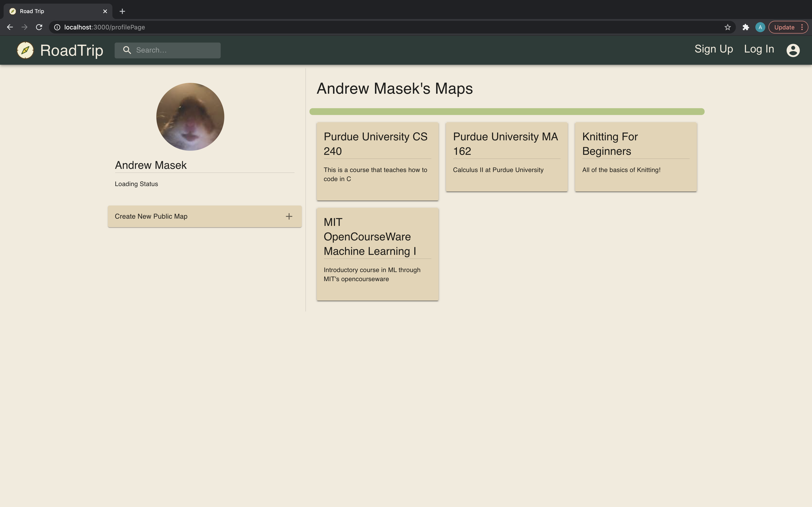Click the Log In link

click(x=759, y=49)
